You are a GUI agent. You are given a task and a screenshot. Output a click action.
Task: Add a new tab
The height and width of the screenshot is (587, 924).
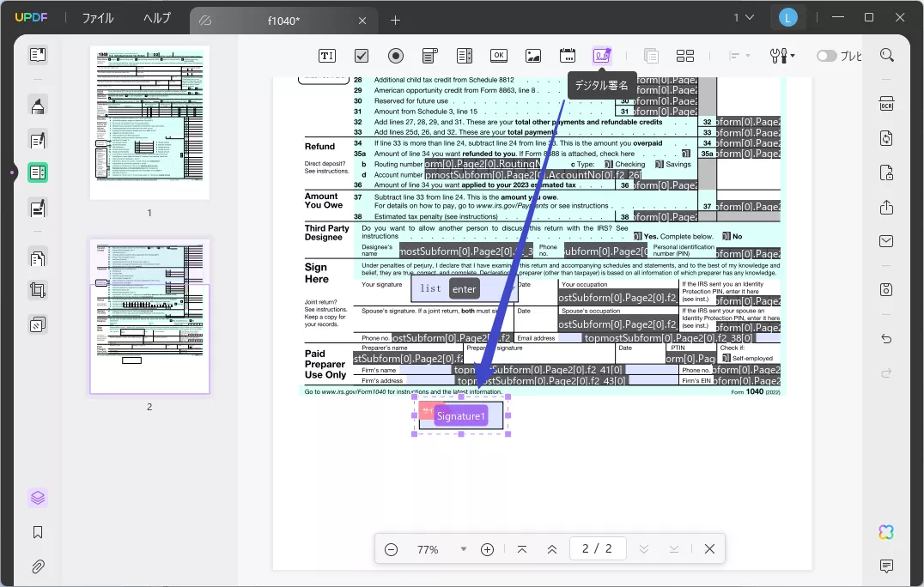coord(395,21)
